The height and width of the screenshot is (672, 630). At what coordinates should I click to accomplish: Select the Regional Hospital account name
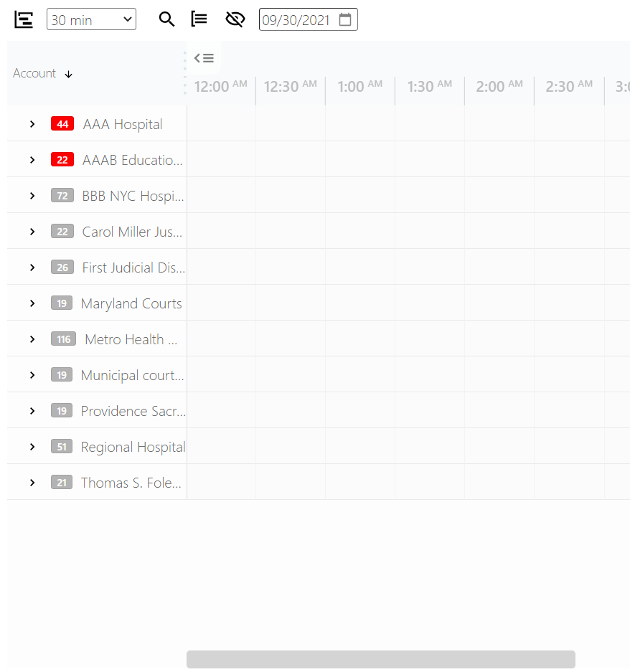click(133, 448)
